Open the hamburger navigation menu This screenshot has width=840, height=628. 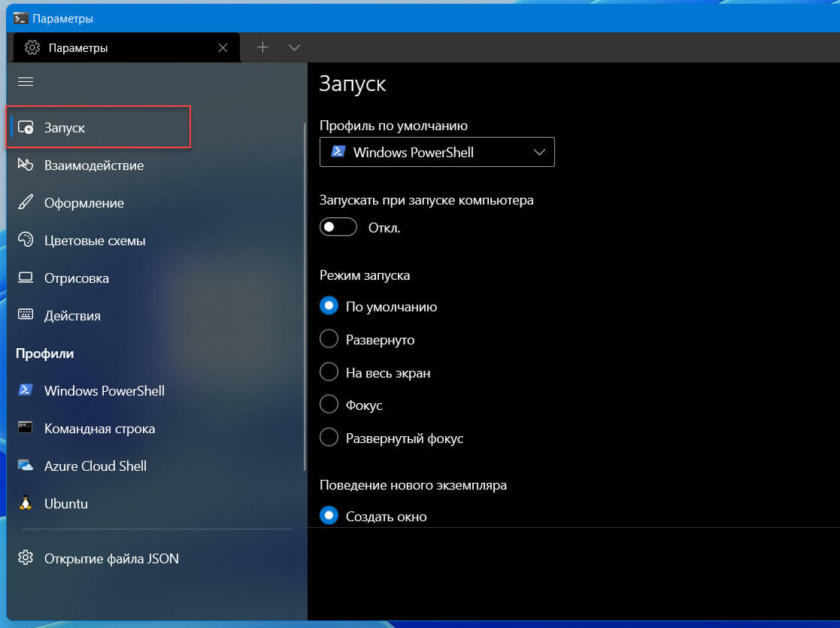click(25, 81)
